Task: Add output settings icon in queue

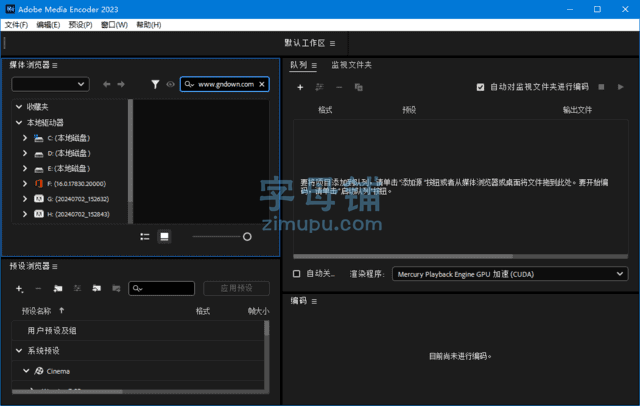Action: (320, 87)
